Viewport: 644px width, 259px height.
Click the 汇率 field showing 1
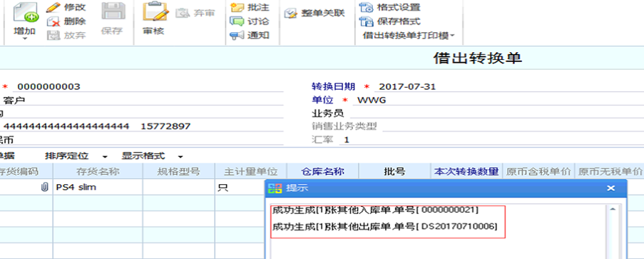click(x=491, y=140)
